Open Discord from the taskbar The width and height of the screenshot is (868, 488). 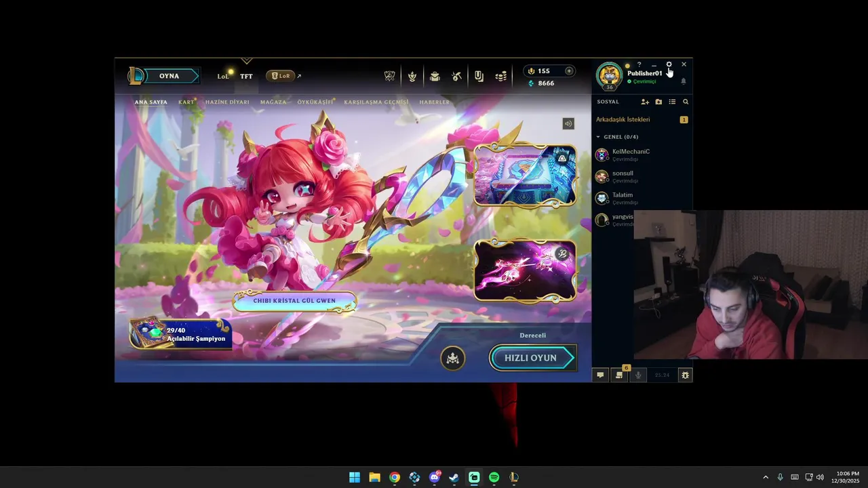pos(435,477)
